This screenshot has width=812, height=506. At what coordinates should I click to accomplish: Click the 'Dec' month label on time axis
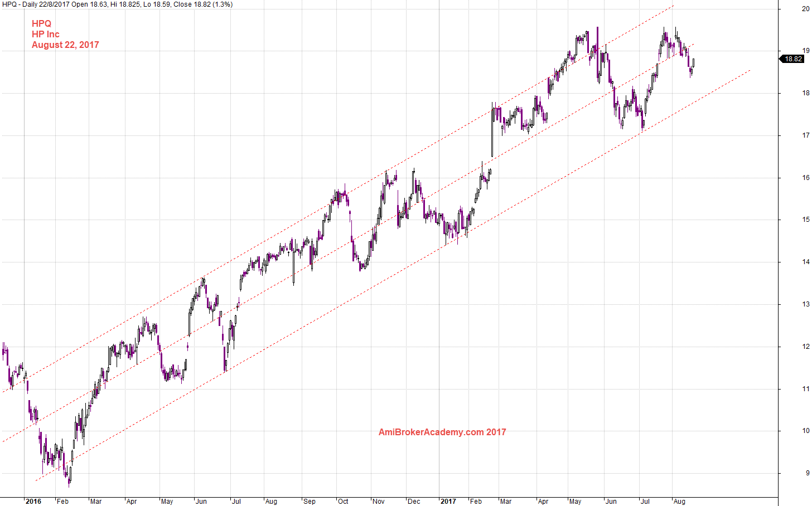pyautogui.click(x=414, y=502)
